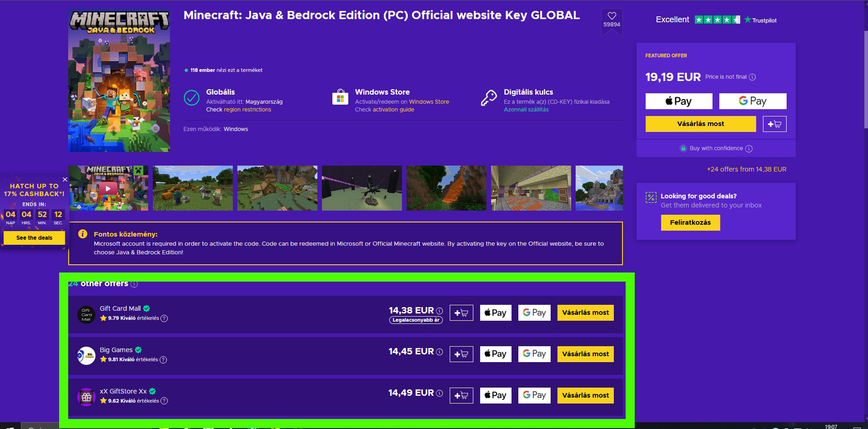868x429 pixels.
Task: Click the 19:07 taskbar clock
Action: coord(831,427)
